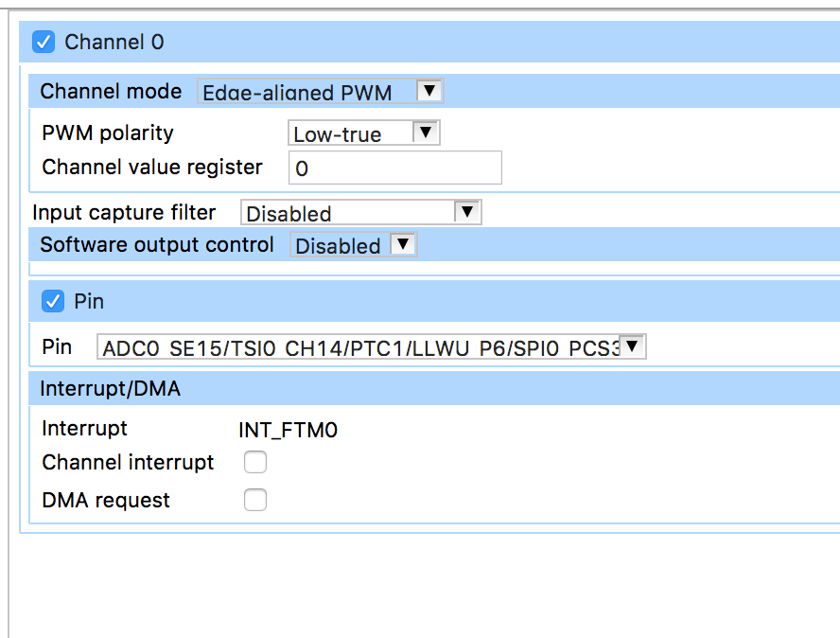The width and height of the screenshot is (840, 638).
Task: Click the Interrupt/DMA section header
Action: tap(110, 388)
